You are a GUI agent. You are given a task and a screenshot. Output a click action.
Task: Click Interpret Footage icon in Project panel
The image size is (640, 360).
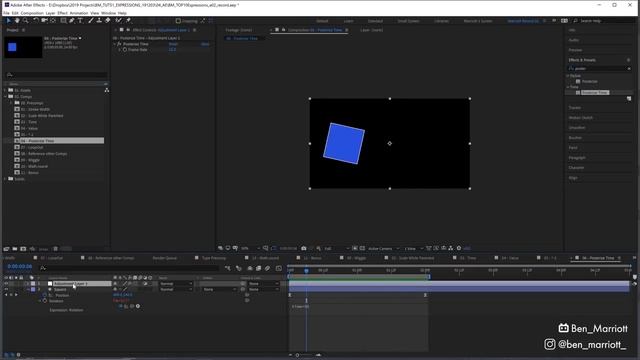point(7,249)
